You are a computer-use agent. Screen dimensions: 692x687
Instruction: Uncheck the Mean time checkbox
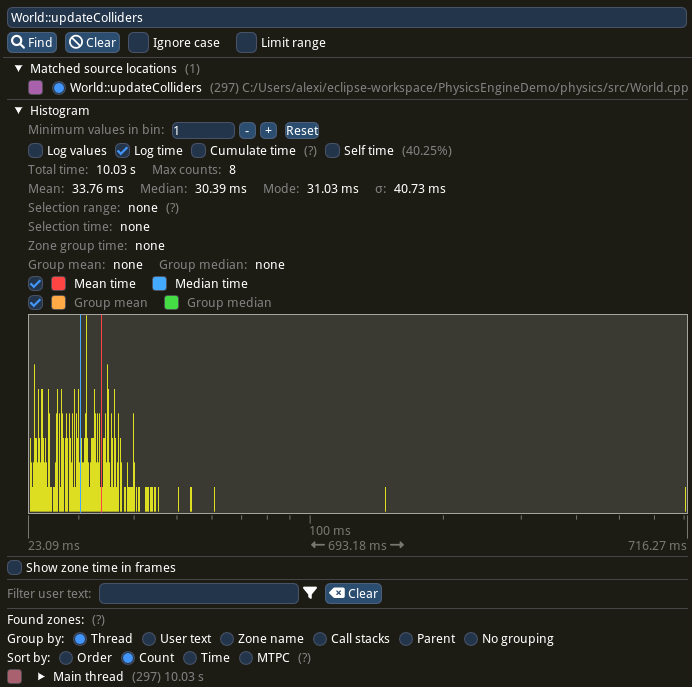pyautogui.click(x=35, y=284)
